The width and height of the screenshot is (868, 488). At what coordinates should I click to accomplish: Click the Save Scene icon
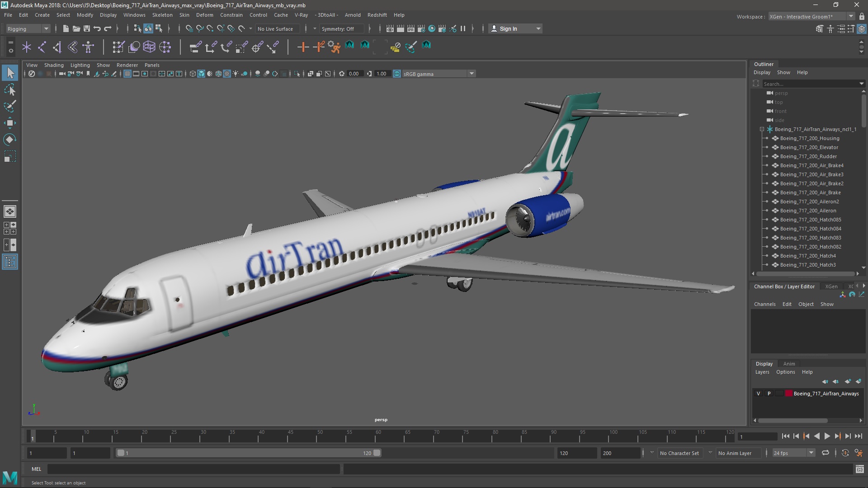pos(87,28)
